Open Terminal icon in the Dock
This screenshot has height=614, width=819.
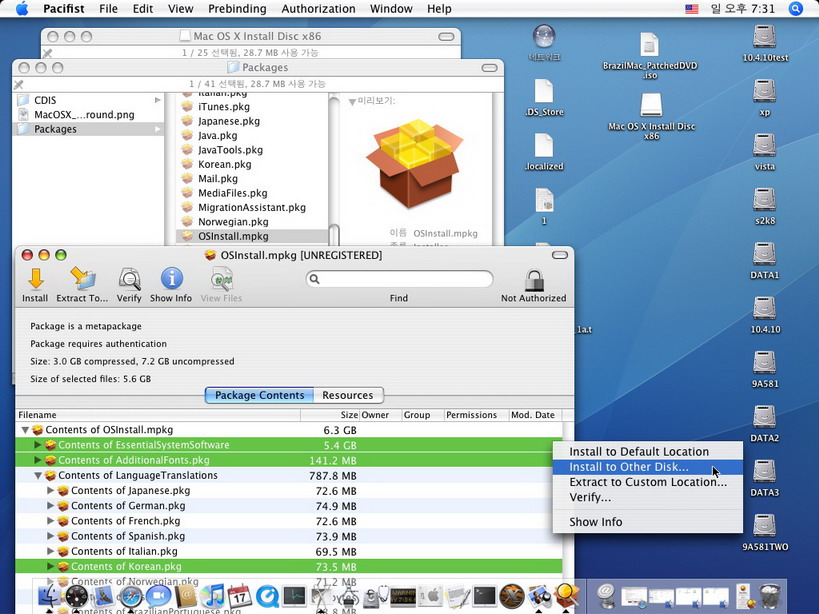click(484, 596)
